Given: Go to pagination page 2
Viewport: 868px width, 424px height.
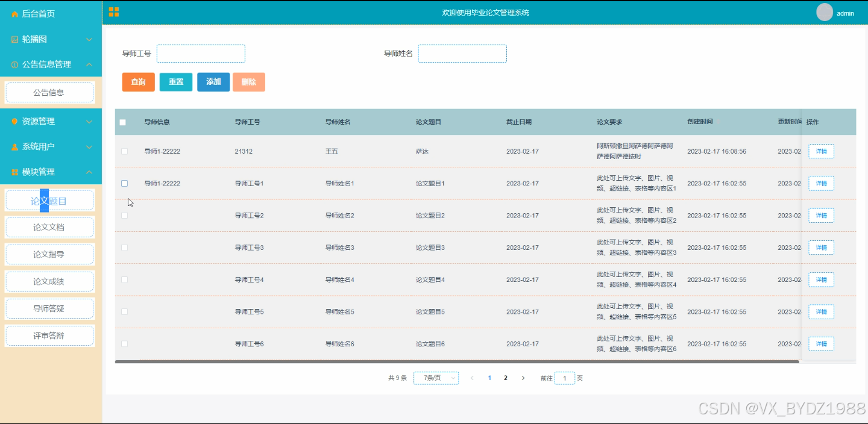Looking at the screenshot, I should (506, 378).
